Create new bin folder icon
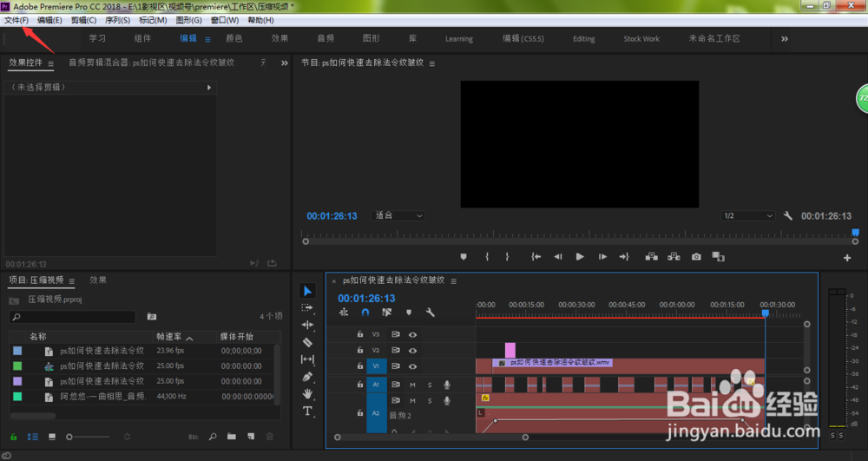The height and width of the screenshot is (461, 868). pos(232,437)
